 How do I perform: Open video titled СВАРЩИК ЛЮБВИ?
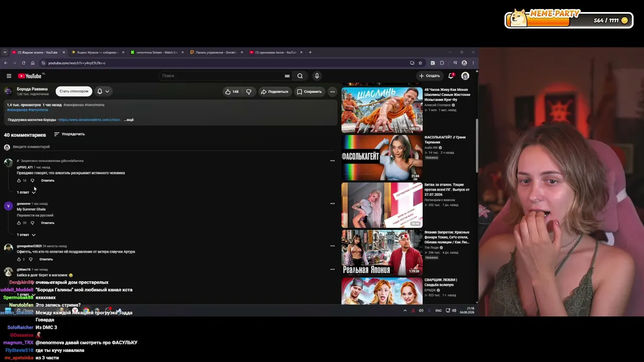coord(441,282)
